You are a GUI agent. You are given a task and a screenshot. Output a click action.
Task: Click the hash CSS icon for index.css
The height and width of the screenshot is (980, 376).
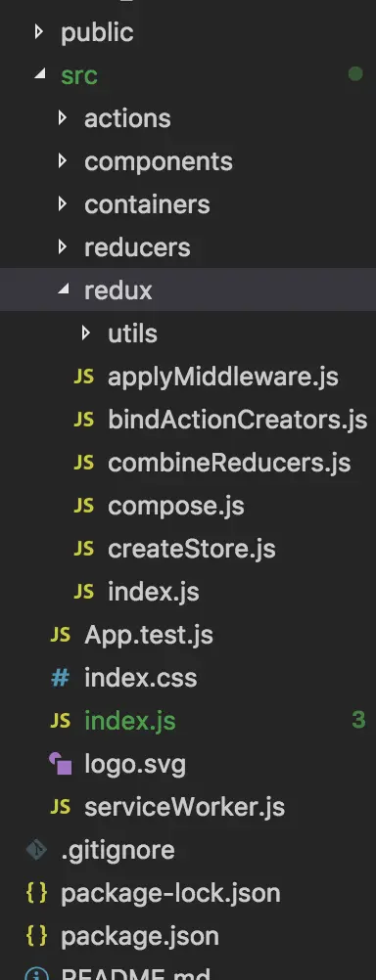coord(60,678)
